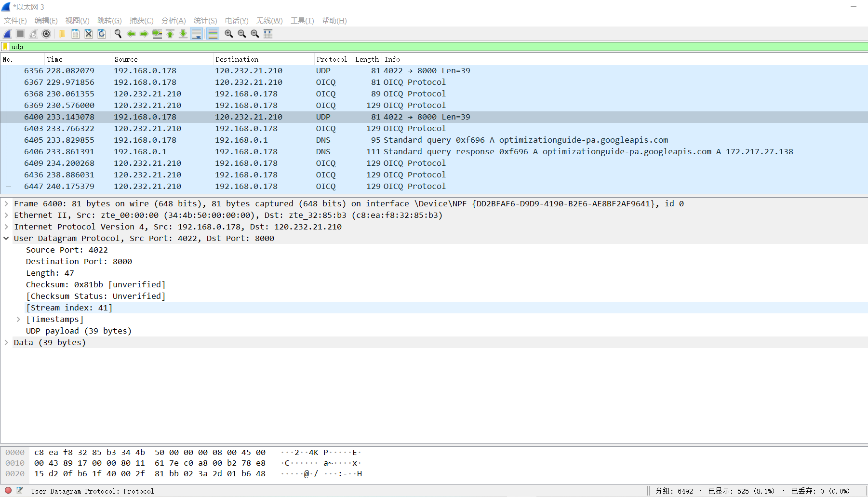Sort by the Length column header
The width and height of the screenshot is (868, 497).
point(367,59)
